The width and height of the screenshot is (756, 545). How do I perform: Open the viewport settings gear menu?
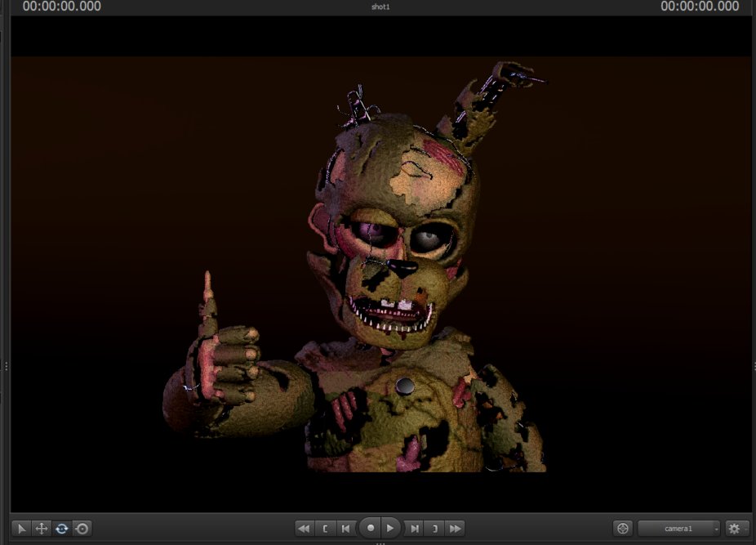click(x=737, y=529)
